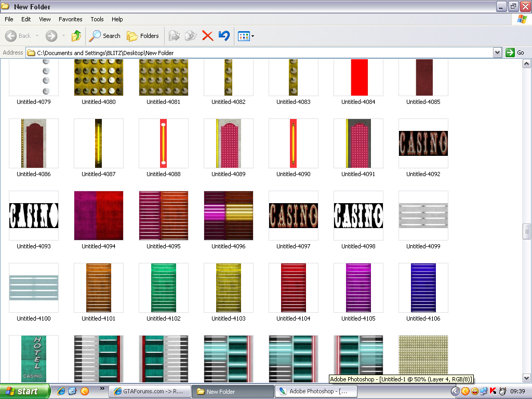
Task: Click the Move To folder icon
Action: coord(174,36)
